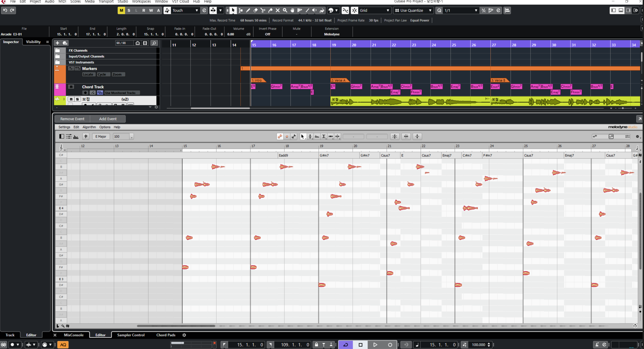The width and height of the screenshot is (644, 349).
Task: Toggle global Read automation R button
Action: tap(144, 10)
